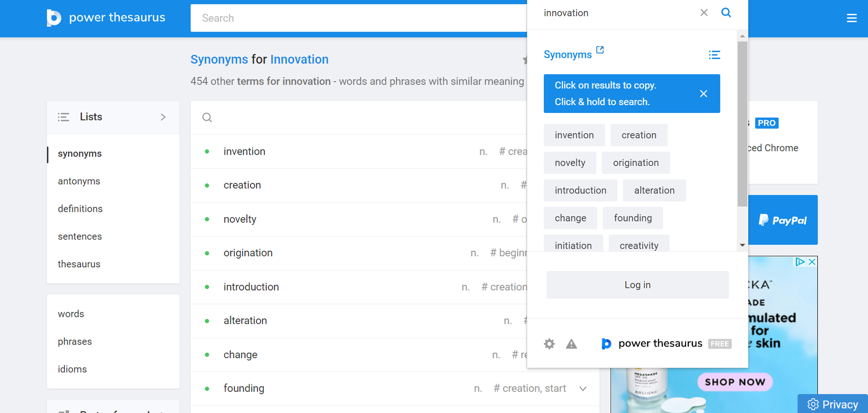Viewport: 868px width, 413px height.
Task: Open the definitions list
Action: tap(80, 208)
